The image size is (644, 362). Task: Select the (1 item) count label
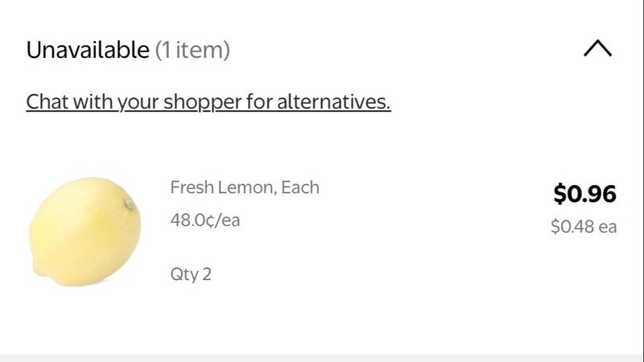click(192, 50)
